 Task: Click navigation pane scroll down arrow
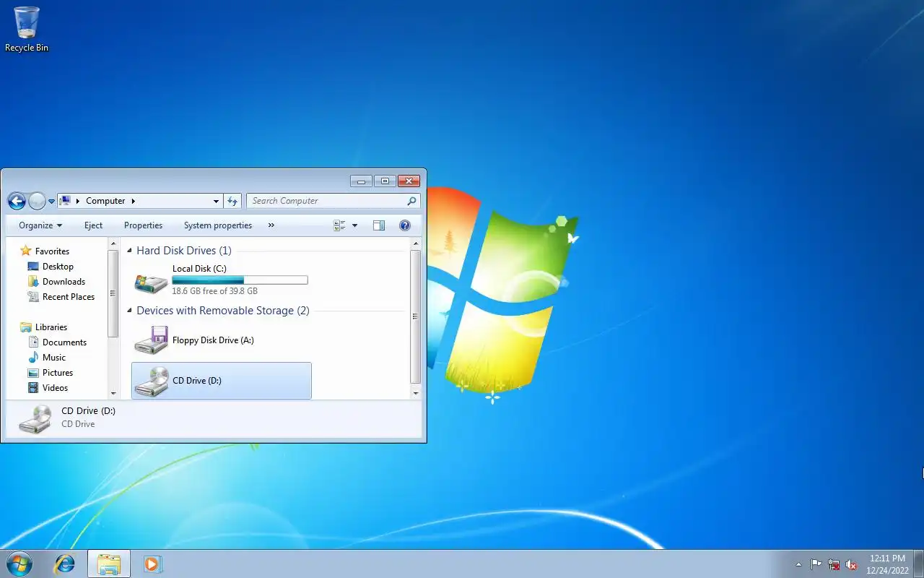click(113, 393)
